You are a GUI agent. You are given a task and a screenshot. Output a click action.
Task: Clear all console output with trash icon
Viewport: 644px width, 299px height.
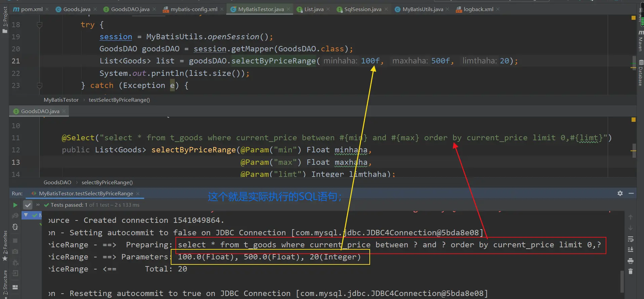click(x=631, y=271)
